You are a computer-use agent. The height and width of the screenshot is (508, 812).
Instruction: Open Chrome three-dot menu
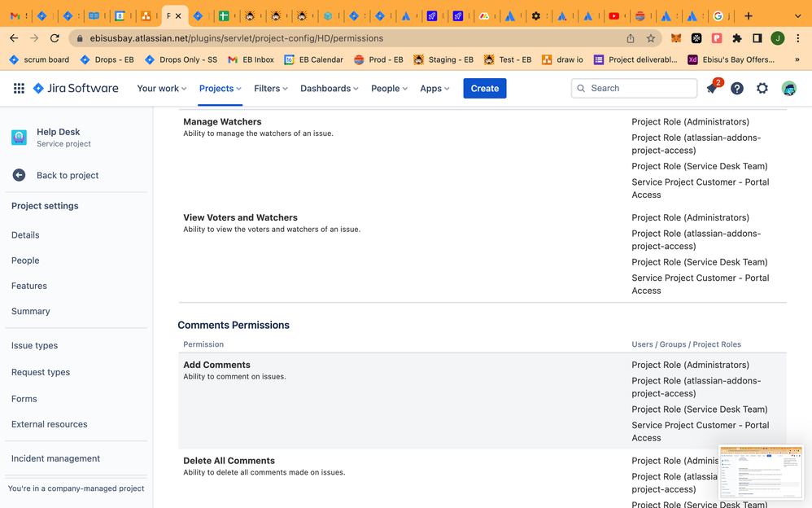pyautogui.click(x=798, y=37)
